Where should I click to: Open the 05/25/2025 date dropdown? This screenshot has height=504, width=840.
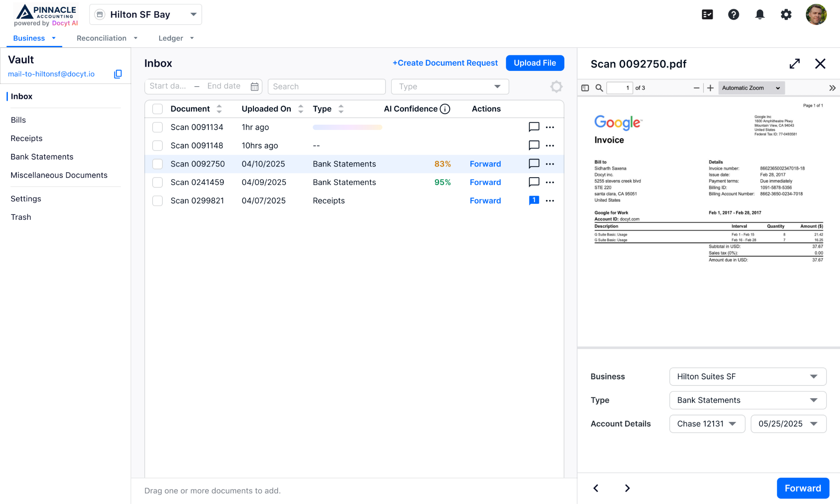(788, 424)
